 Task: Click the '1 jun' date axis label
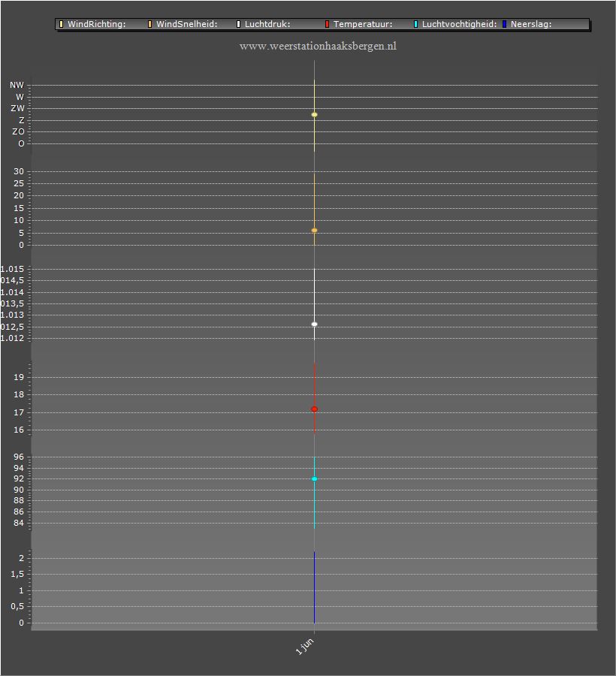click(x=305, y=647)
